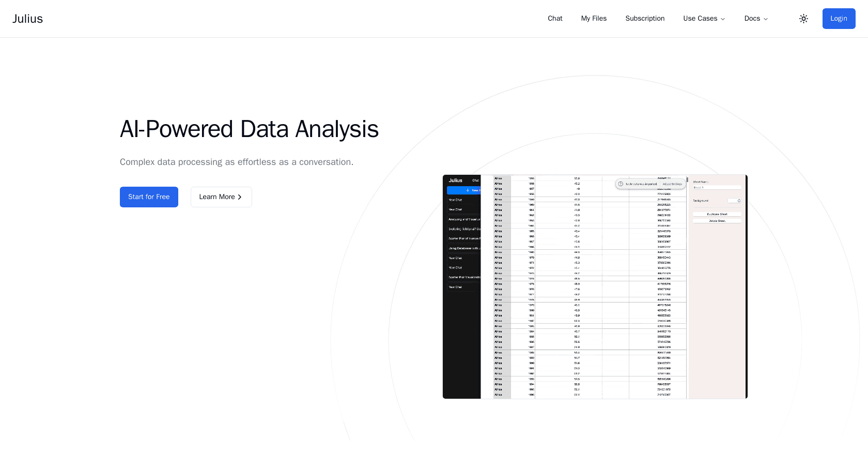Expand the Use Cases dropdown menu
868x453 pixels.
(704, 19)
